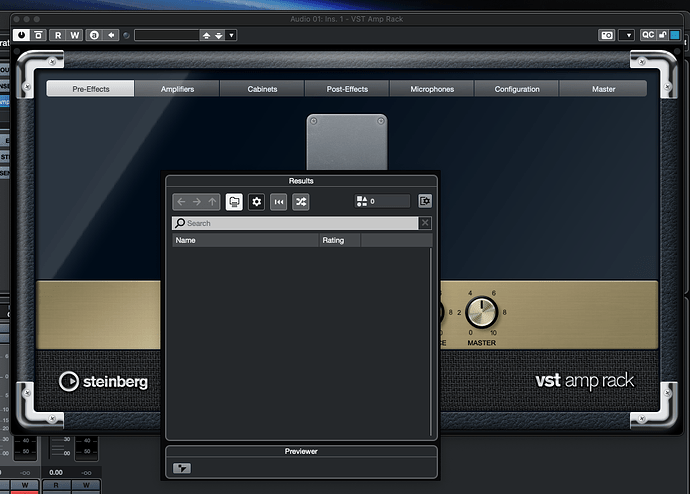
Task: Sort results by the Rating column header
Action: coord(340,240)
